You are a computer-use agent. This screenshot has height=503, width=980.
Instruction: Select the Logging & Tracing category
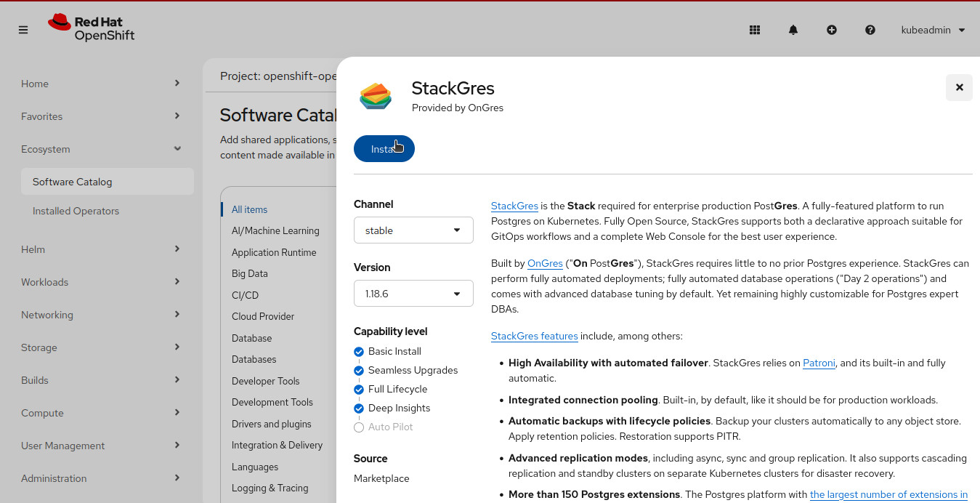point(270,488)
